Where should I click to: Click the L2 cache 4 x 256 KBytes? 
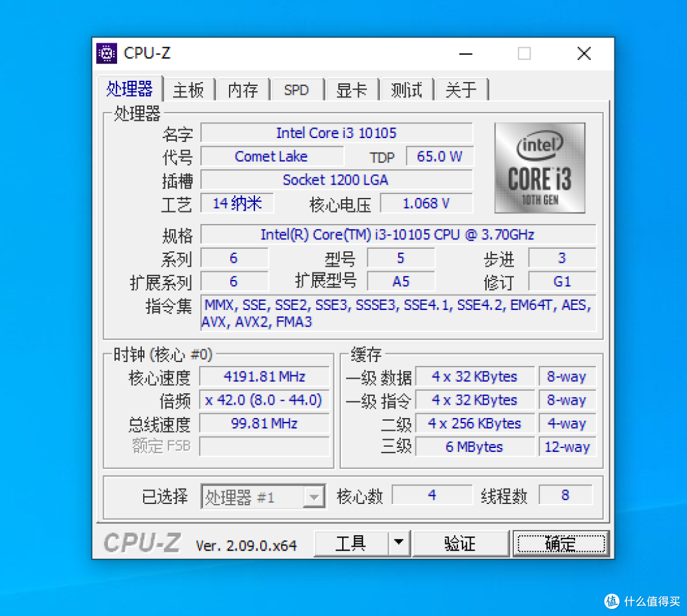(x=475, y=424)
